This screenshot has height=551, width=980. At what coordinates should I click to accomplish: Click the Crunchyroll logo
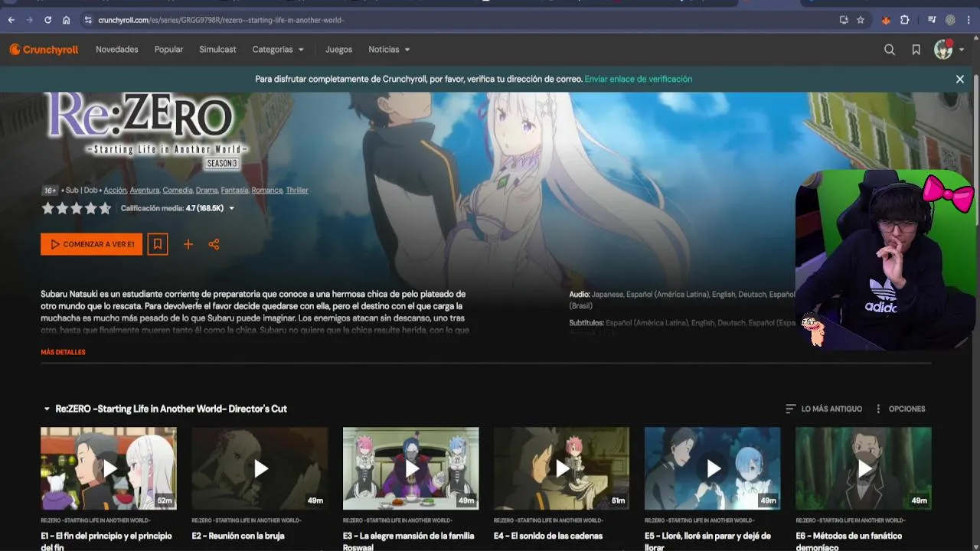coord(44,50)
